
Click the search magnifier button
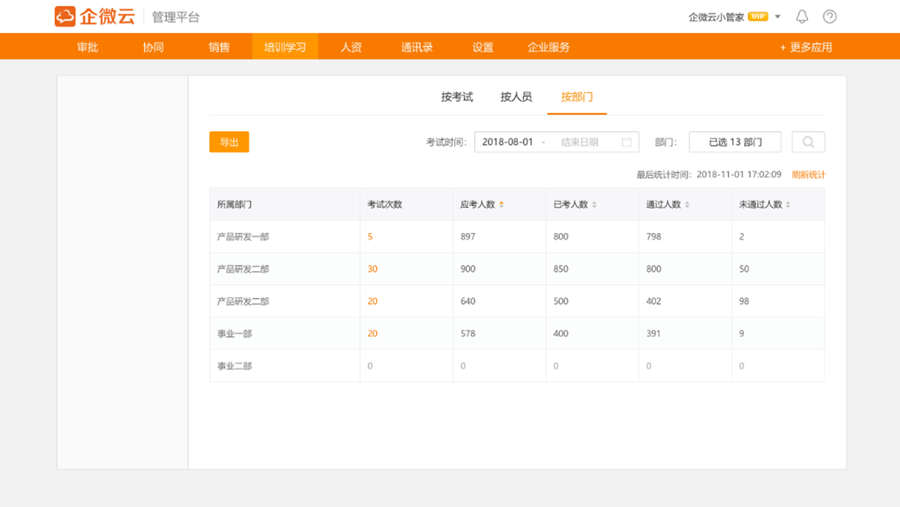click(808, 142)
